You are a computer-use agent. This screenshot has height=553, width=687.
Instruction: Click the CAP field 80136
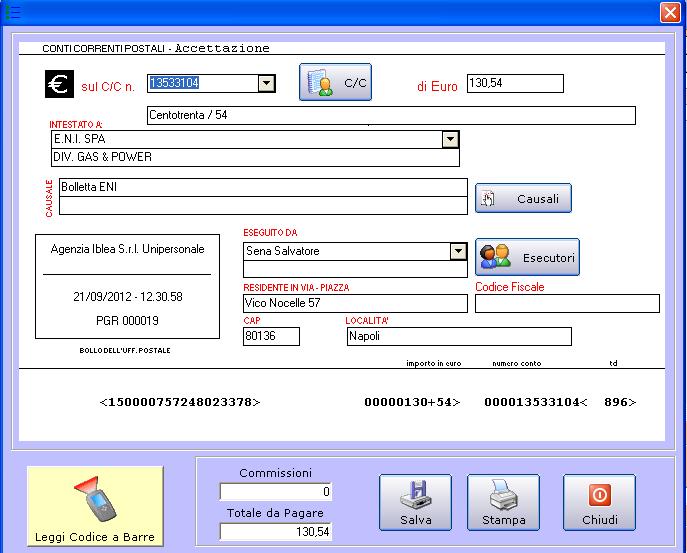coord(272,337)
